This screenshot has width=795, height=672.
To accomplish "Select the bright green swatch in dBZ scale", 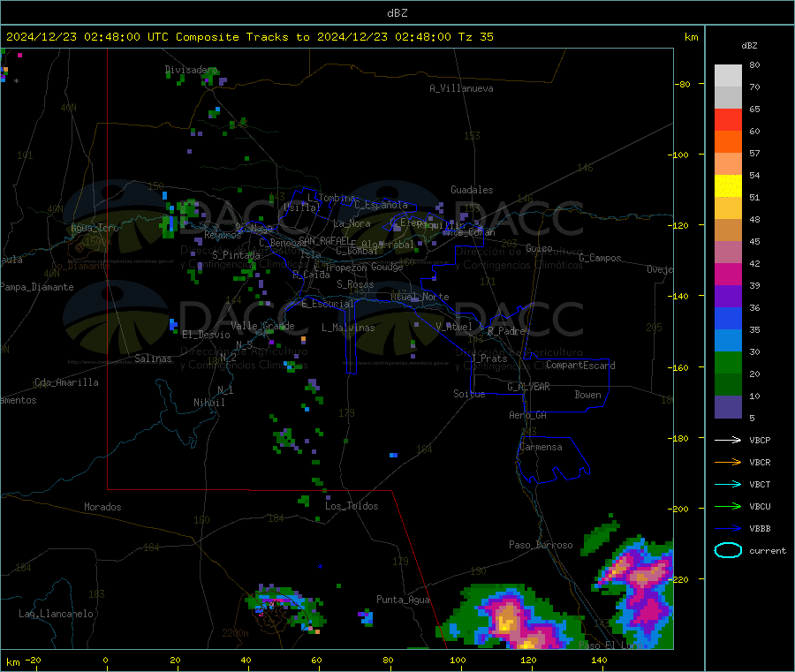I will pos(728,362).
